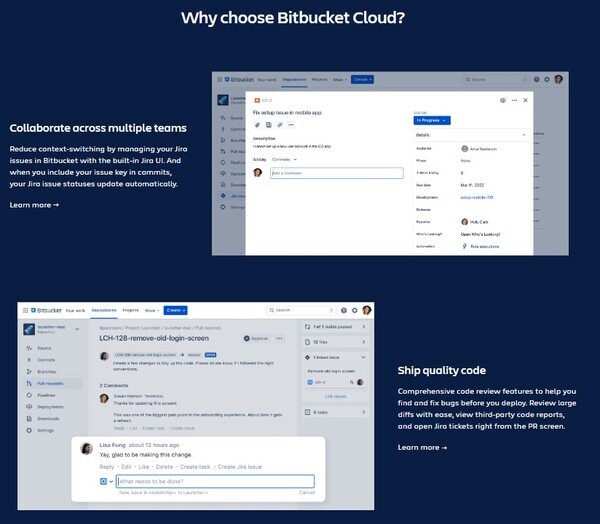Click Bitbucket logo in upper screenshot header
Screen dimensions: 600x524
[x=239, y=80]
